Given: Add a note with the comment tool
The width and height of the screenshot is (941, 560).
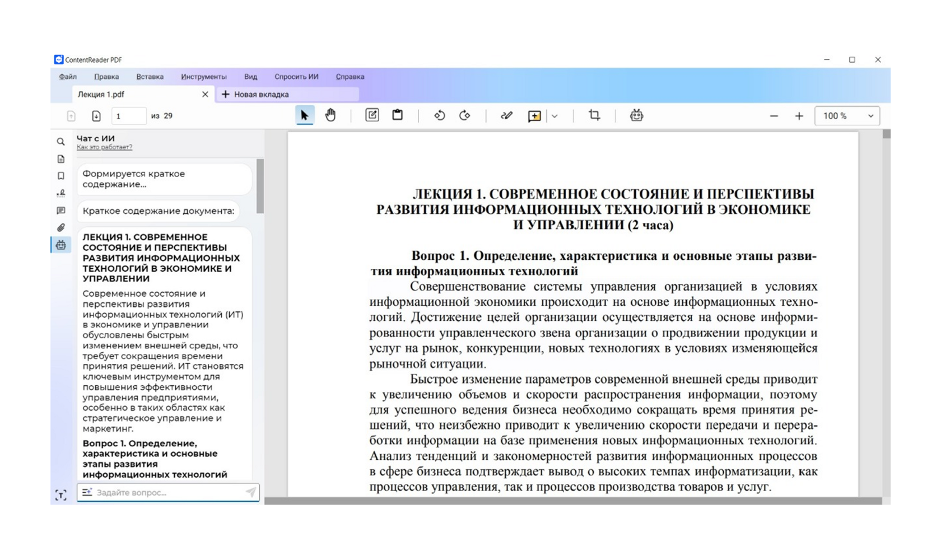Looking at the screenshot, I should (x=534, y=116).
